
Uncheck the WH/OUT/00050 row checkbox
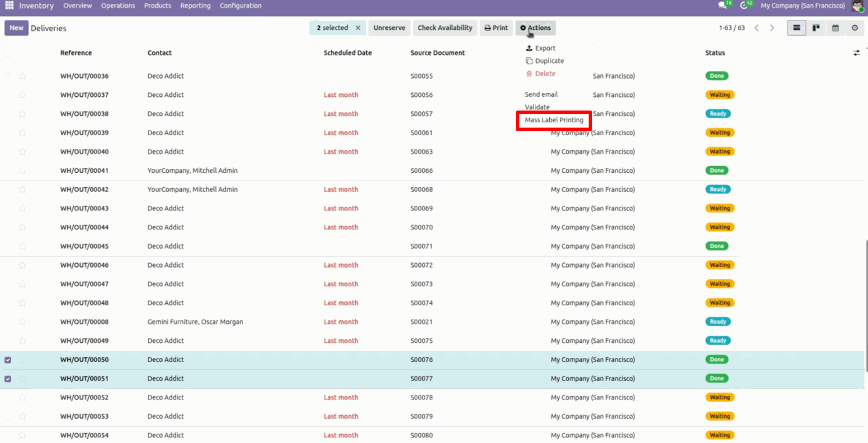coord(8,360)
